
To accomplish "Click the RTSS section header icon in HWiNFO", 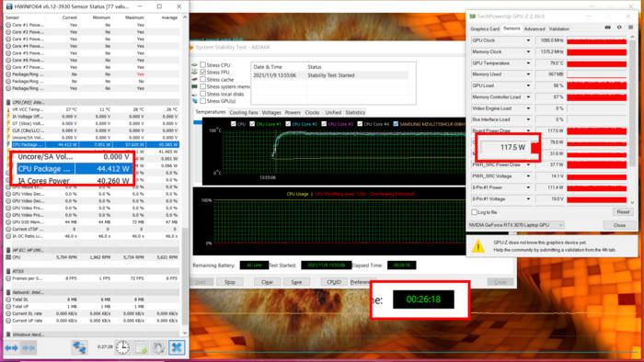I will (8, 271).
